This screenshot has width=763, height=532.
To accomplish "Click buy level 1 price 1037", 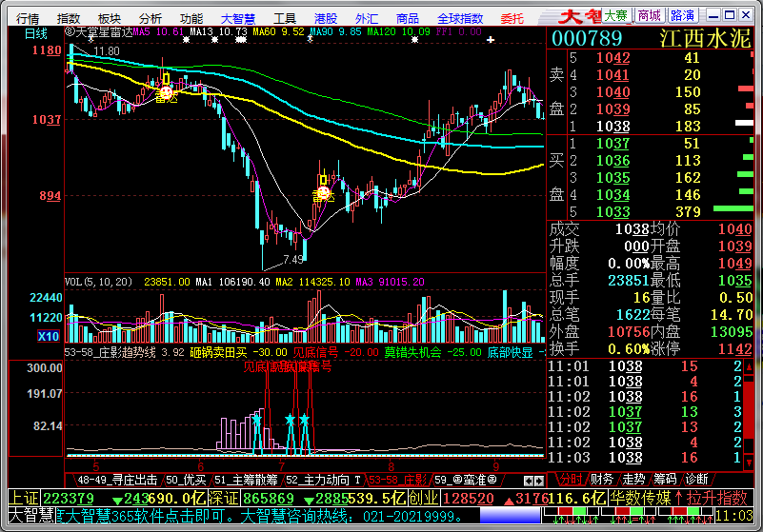I will [613, 144].
